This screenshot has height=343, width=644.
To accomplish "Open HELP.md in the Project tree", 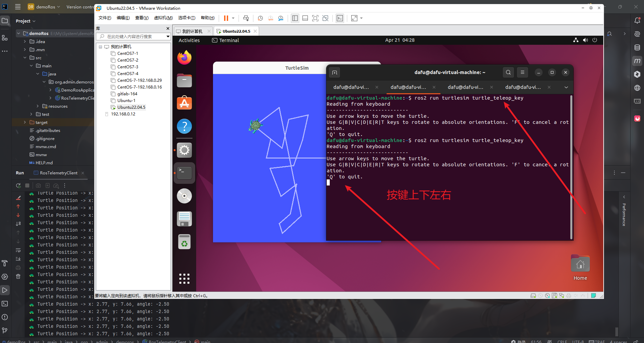I will point(41,163).
